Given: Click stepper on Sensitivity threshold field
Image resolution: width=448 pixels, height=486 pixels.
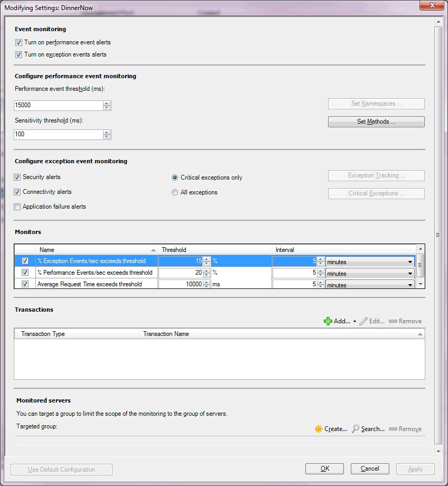Looking at the screenshot, I should (107, 135).
